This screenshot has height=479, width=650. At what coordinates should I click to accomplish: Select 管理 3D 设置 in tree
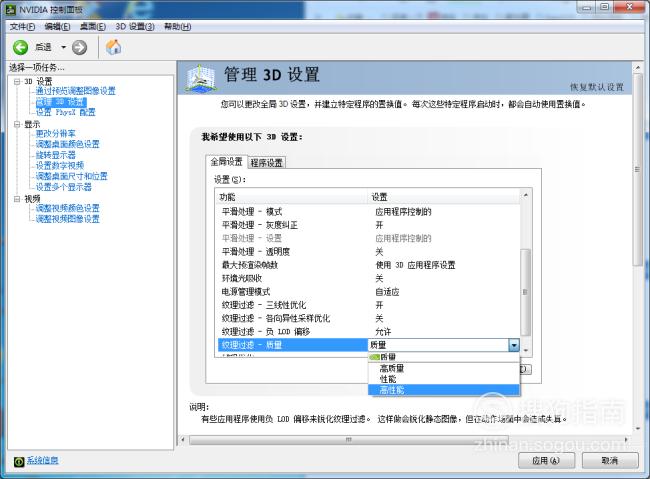[x=61, y=102]
